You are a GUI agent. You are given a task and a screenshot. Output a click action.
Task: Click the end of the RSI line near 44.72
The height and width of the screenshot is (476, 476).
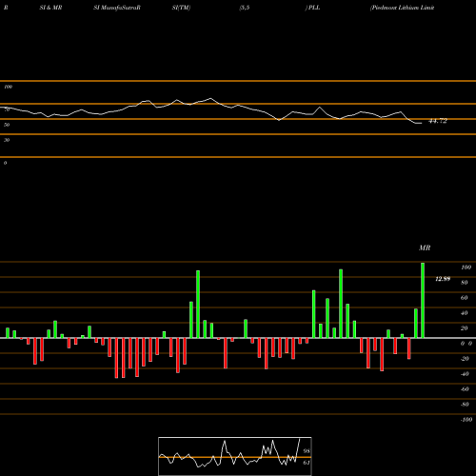tap(421, 123)
